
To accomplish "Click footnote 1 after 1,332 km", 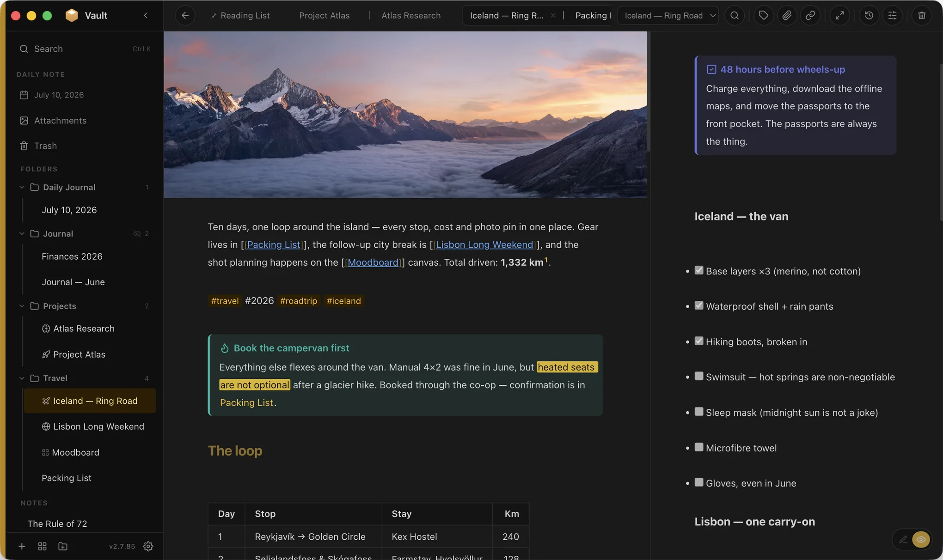I will pos(546,260).
